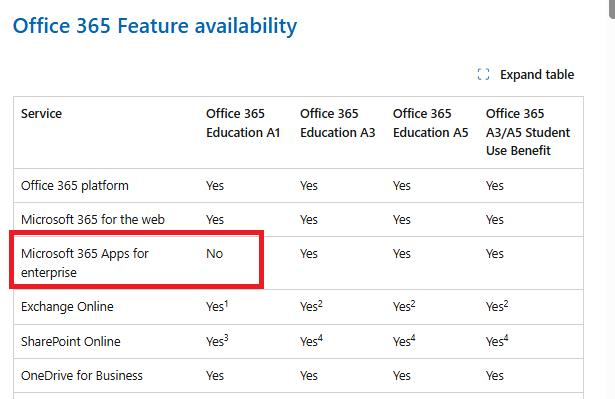Click the Yes footnote 2 cell for Exchange Online A5
The width and height of the screenshot is (615, 399).
coord(404,306)
